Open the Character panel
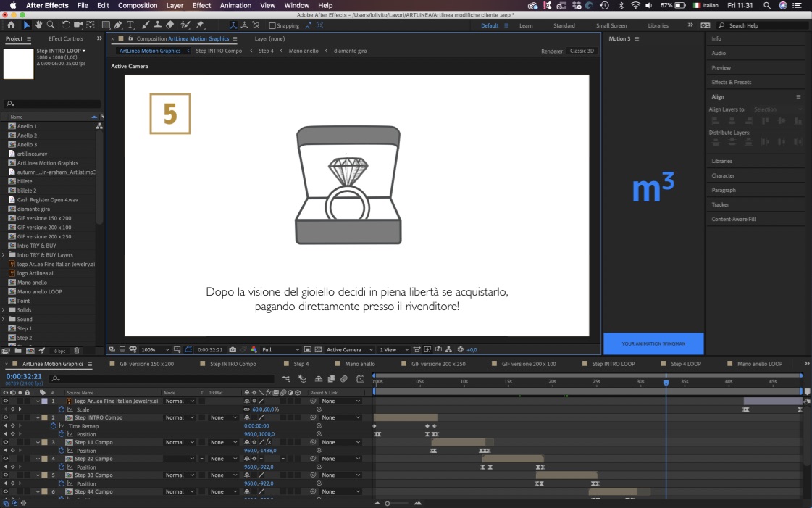Viewport: 812px width, 508px height. (723, 176)
